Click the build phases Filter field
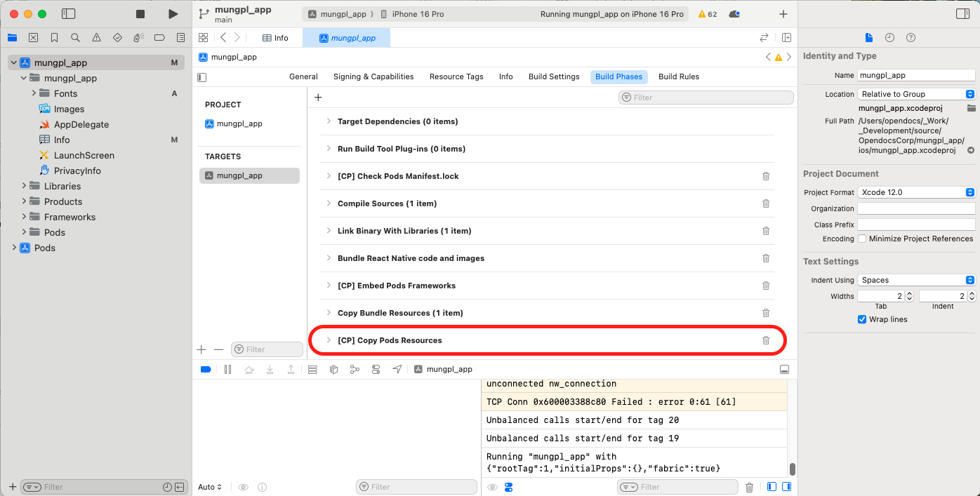 pyautogui.click(x=706, y=98)
